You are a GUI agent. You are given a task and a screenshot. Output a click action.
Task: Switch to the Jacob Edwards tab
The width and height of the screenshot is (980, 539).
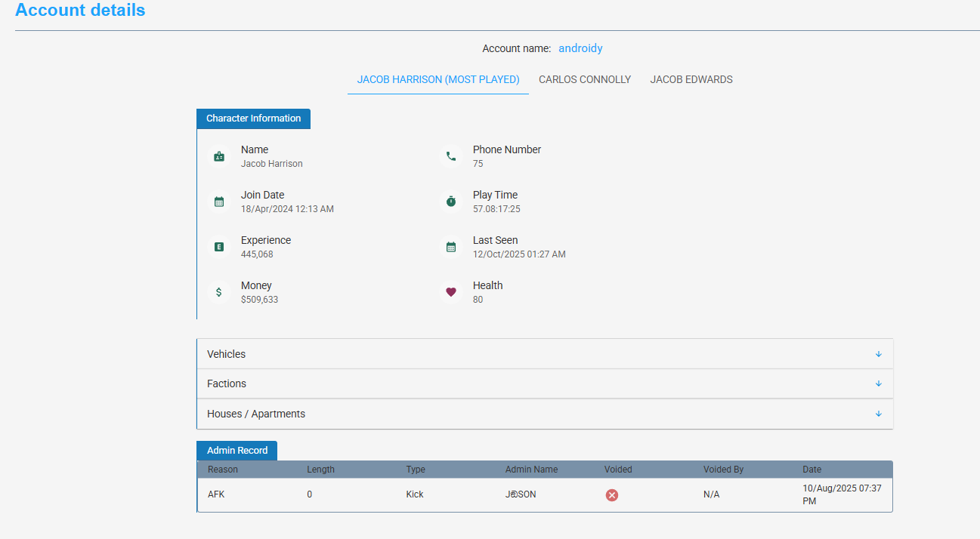[x=691, y=79]
